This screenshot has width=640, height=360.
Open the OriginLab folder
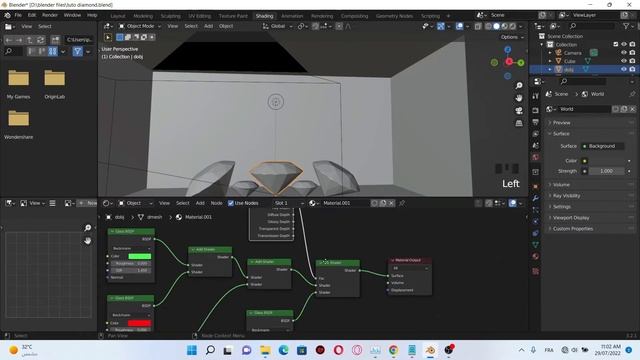coord(55,84)
